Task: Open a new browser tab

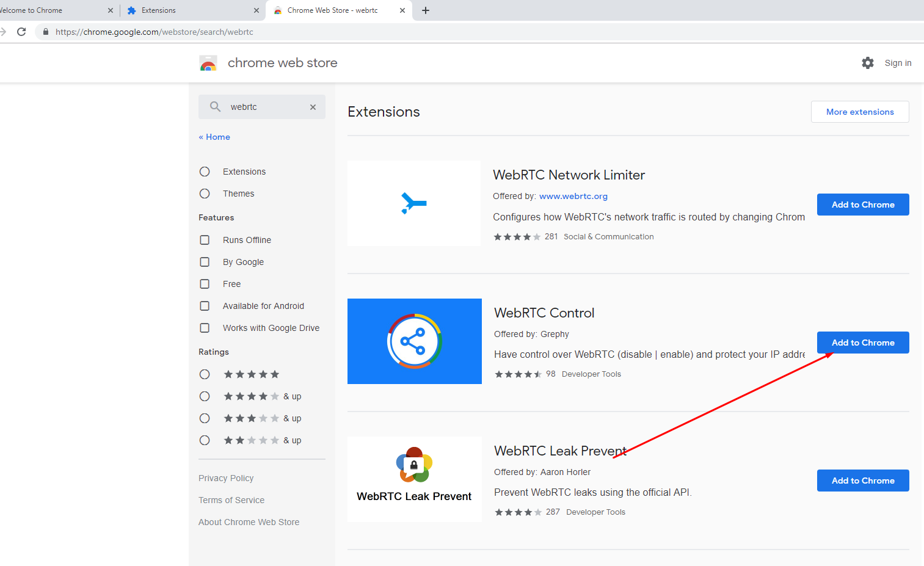Action: (x=426, y=10)
